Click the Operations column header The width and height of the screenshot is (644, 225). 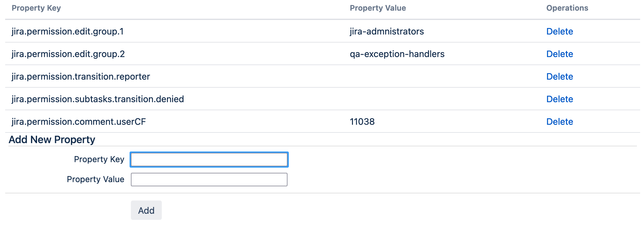pyautogui.click(x=567, y=8)
